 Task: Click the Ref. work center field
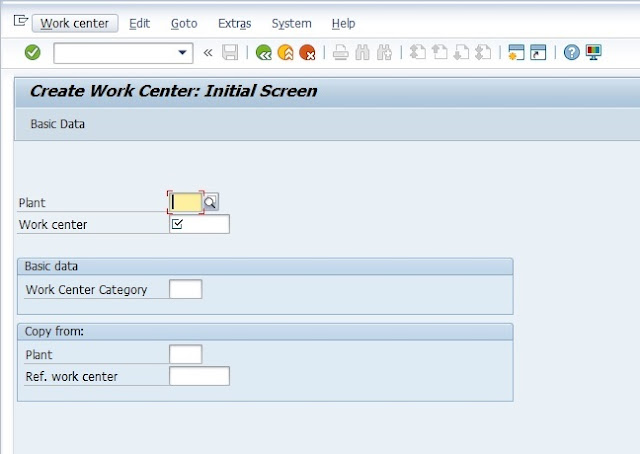(x=200, y=376)
